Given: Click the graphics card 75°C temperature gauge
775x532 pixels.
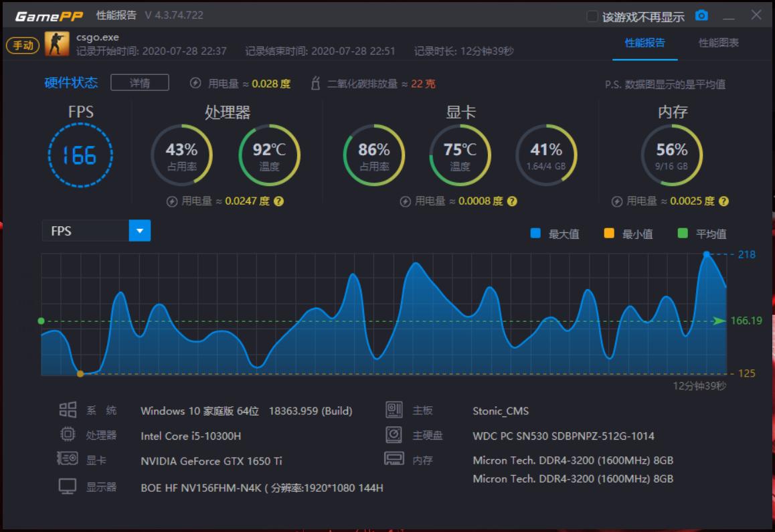Looking at the screenshot, I should [x=460, y=155].
